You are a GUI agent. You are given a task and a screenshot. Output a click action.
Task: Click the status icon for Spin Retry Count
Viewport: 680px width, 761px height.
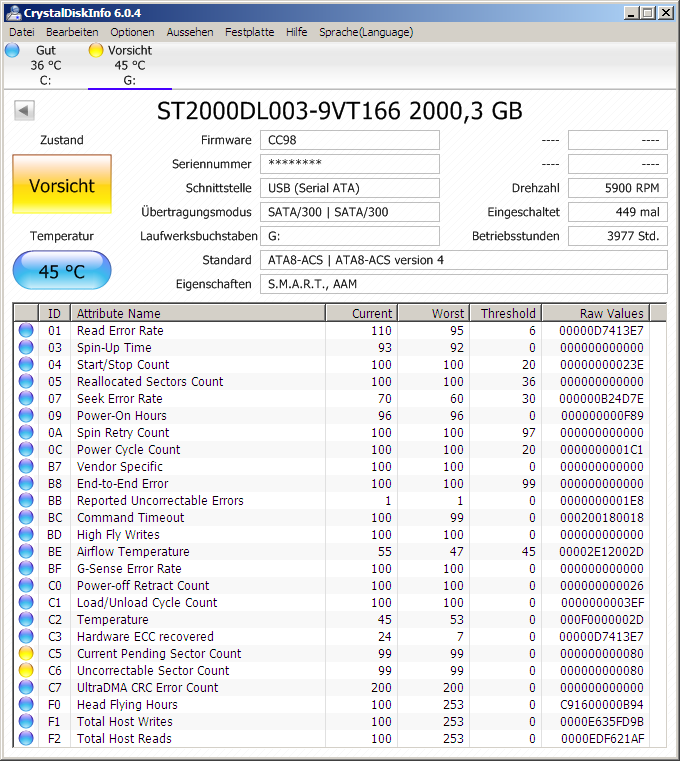pyautogui.click(x=26, y=432)
